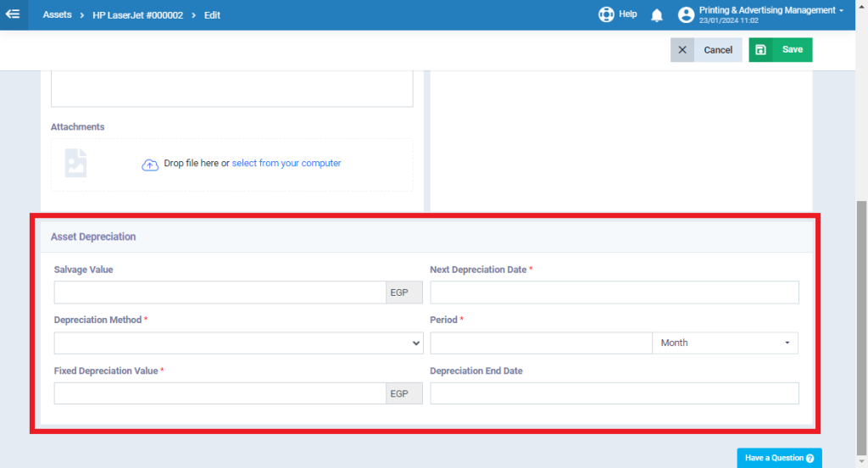Open the Help lifebuoy icon
This screenshot has width=868, height=468.
[x=606, y=14]
